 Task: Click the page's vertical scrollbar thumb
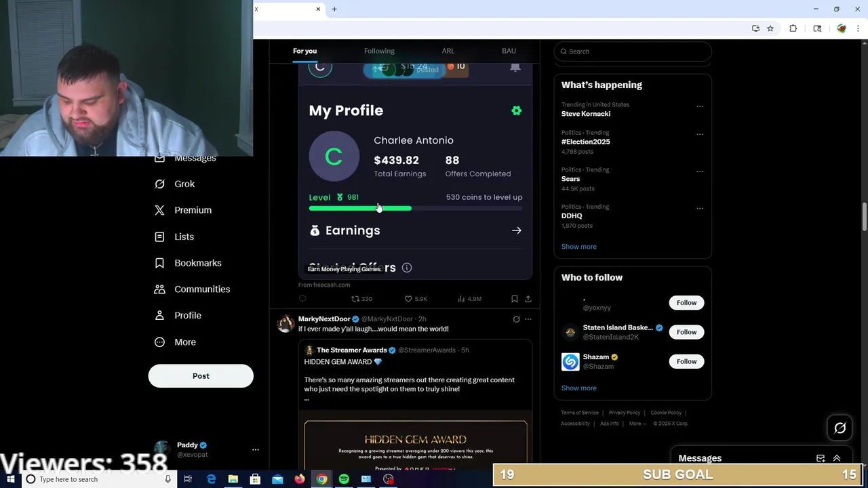click(x=864, y=218)
